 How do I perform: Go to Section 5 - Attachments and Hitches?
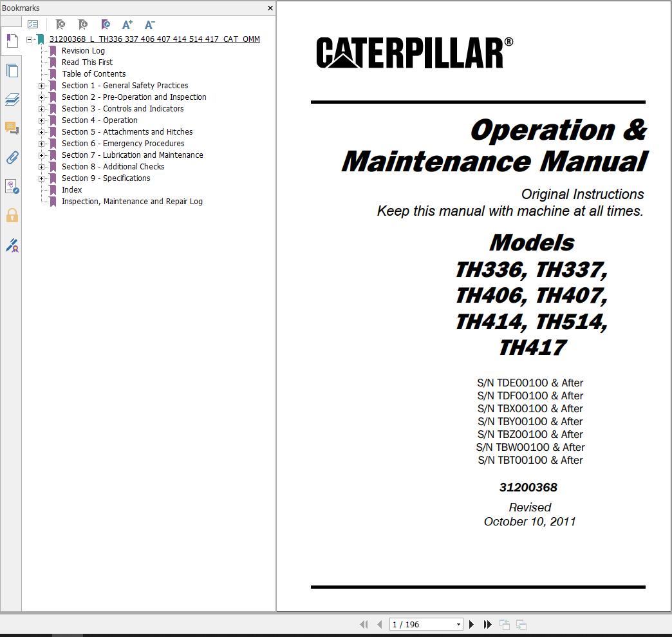[127, 131]
